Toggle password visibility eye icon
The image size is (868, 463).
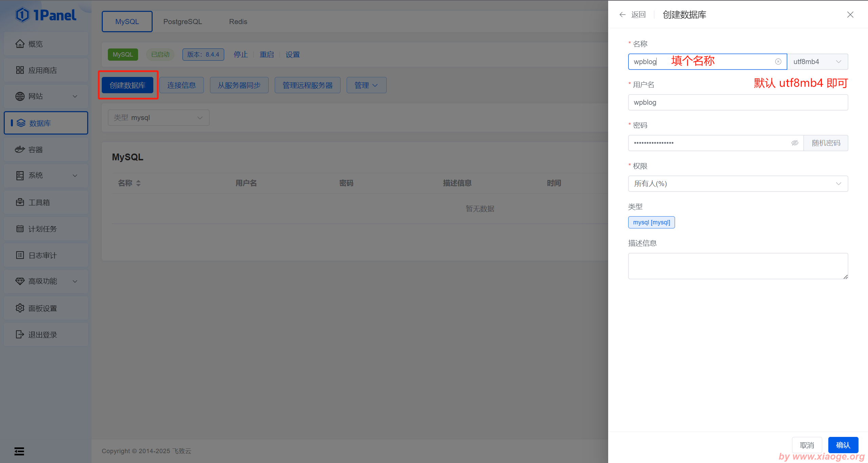[x=795, y=143]
